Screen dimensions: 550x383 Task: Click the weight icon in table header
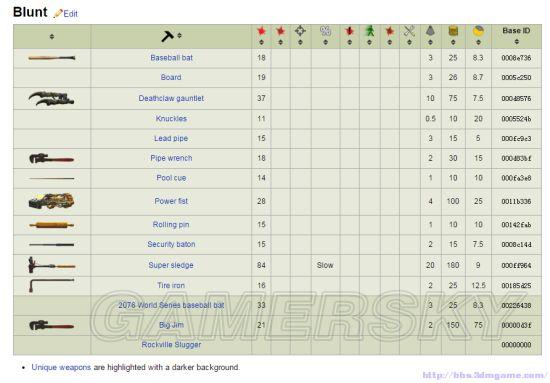[430, 31]
